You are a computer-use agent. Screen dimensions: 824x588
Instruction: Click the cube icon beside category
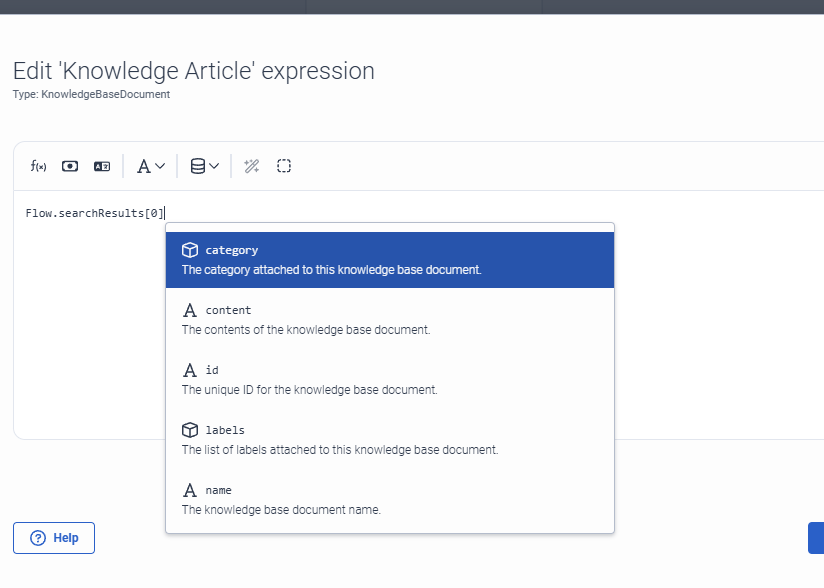pyautogui.click(x=190, y=250)
